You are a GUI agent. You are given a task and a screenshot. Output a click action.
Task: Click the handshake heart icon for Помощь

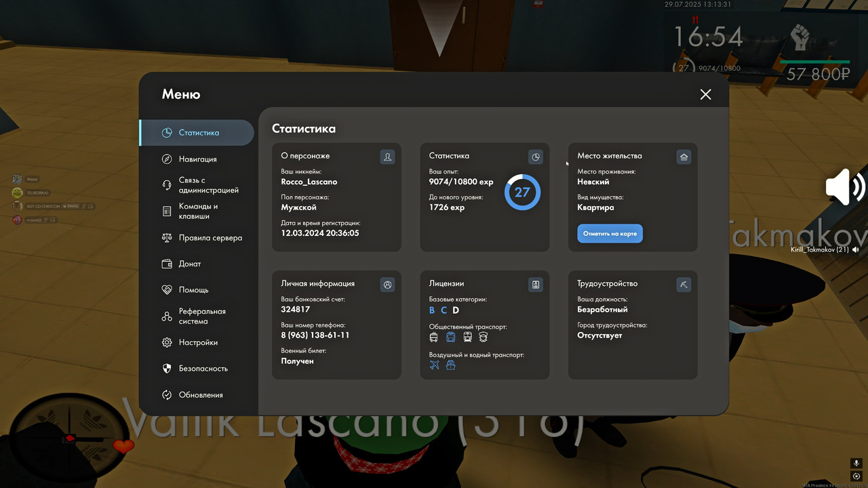pos(167,289)
